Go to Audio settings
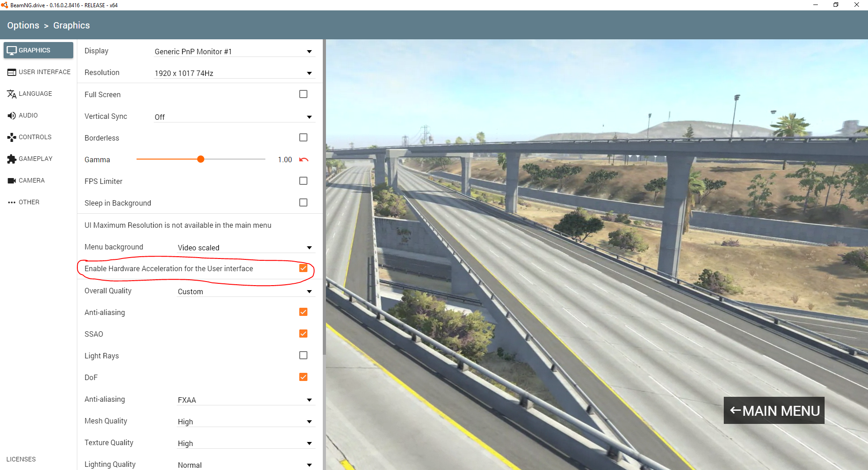This screenshot has height=470, width=868. point(38,115)
